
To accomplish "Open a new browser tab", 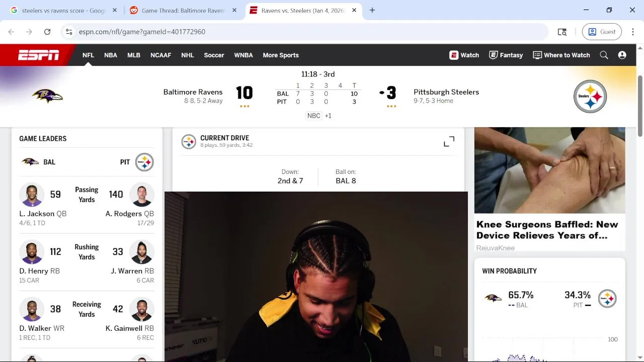I will pyautogui.click(x=372, y=10).
